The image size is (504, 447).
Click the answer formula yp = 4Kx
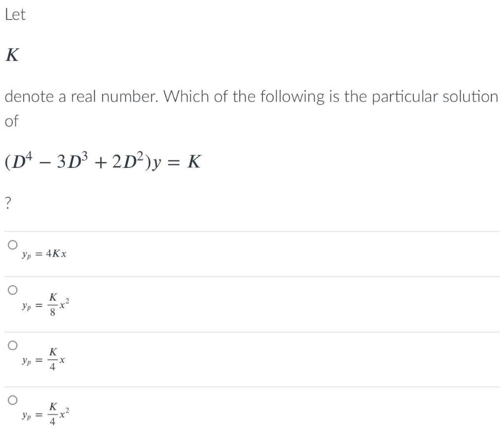coord(44,254)
